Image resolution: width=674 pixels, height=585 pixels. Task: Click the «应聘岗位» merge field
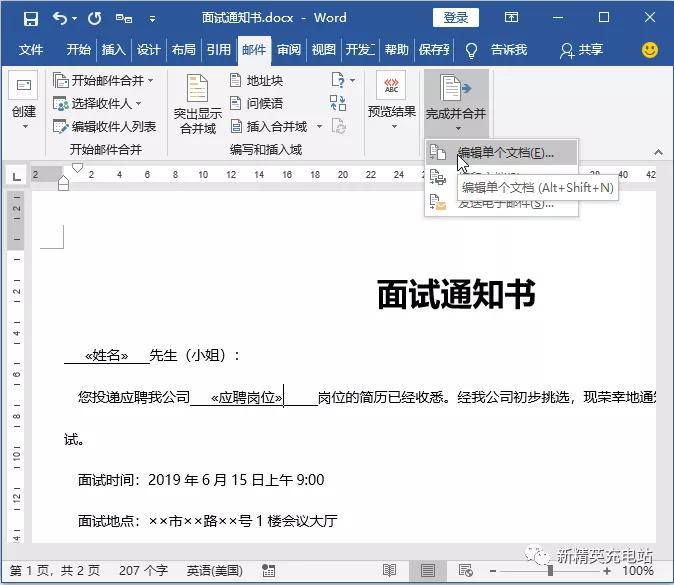[x=247, y=397]
